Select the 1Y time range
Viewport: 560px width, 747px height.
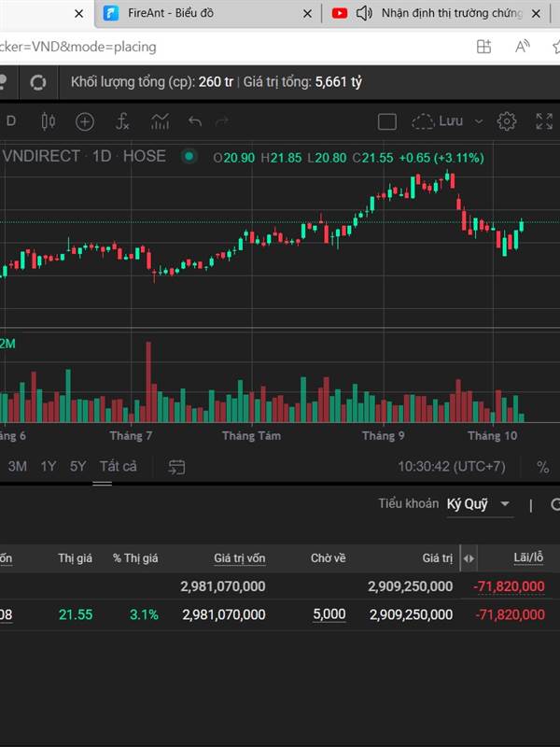(49, 466)
